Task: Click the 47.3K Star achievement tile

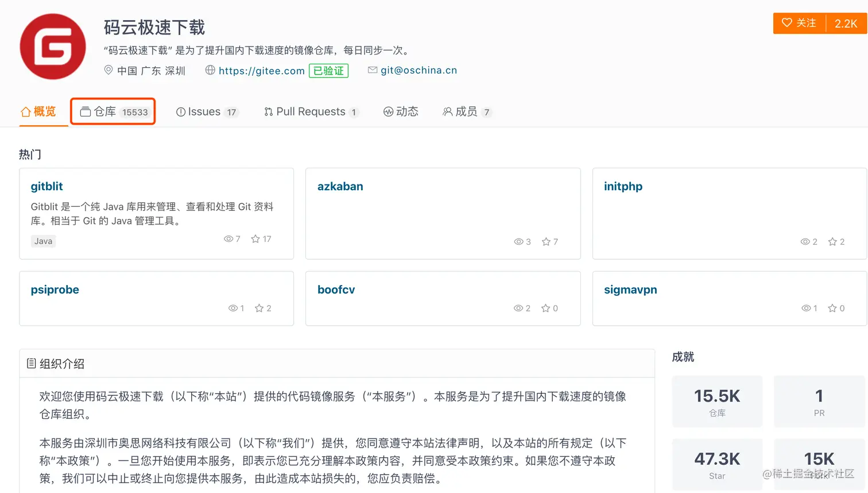Action: (717, 465)
